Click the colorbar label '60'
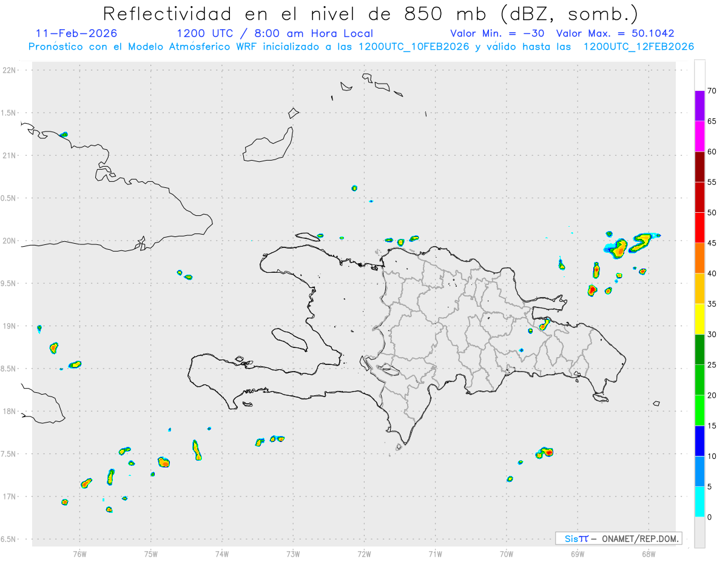Viewport: 728px width, 562px height. click(712, 151)
